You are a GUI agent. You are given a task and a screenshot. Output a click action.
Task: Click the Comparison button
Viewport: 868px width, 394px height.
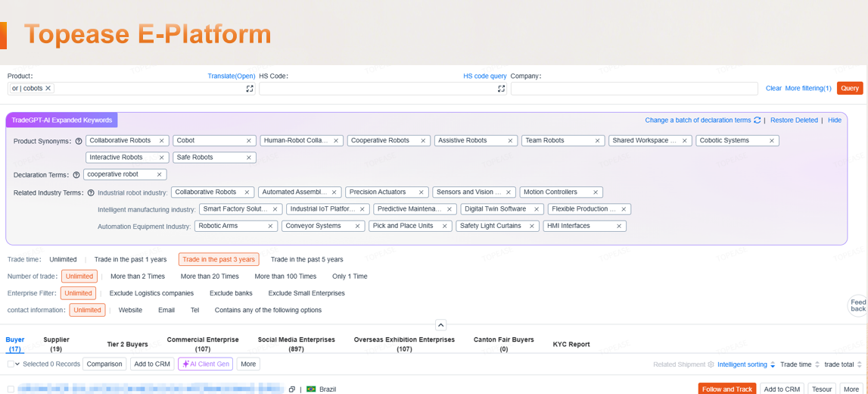[104, 364]
